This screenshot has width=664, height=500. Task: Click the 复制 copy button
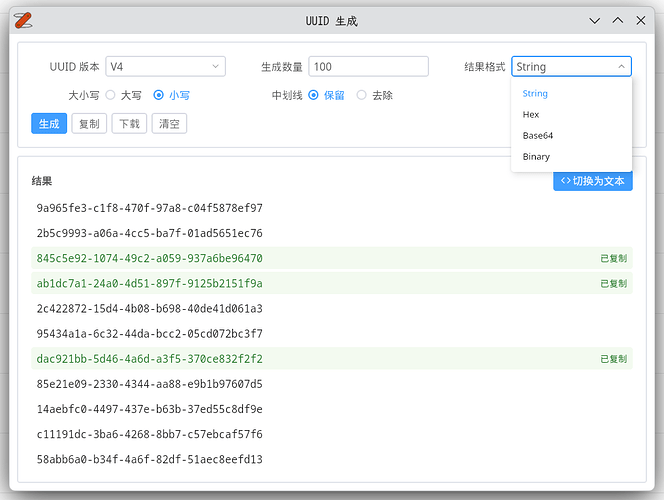click(89, 124)
